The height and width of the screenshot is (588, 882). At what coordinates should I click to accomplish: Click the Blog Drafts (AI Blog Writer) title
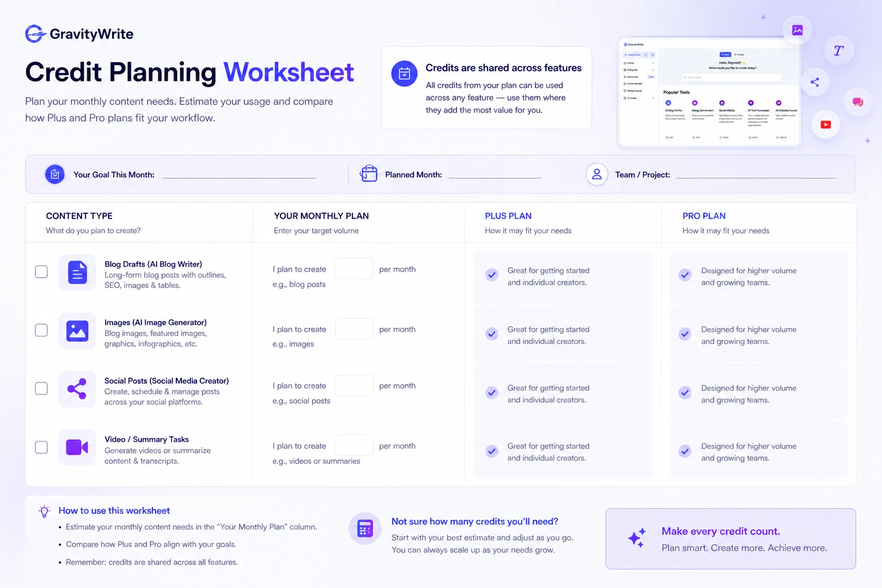click(153, 264)
